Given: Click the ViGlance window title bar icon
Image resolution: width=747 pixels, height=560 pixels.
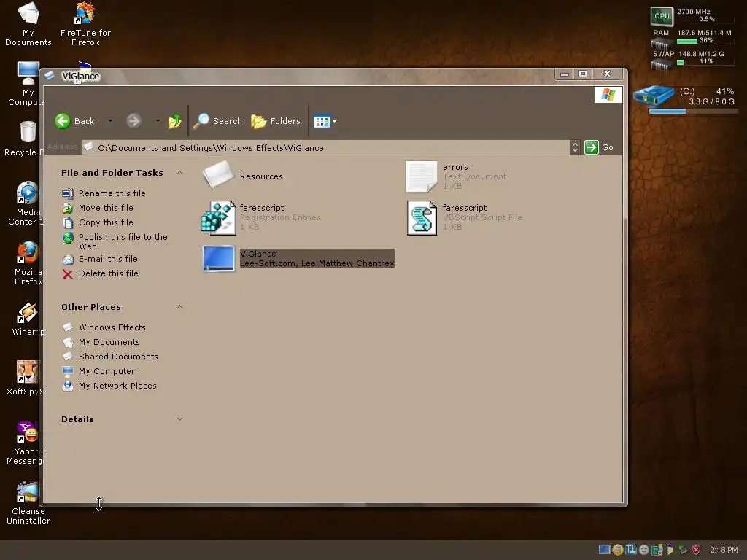Looking at the screenshot, I should point(50,76).
